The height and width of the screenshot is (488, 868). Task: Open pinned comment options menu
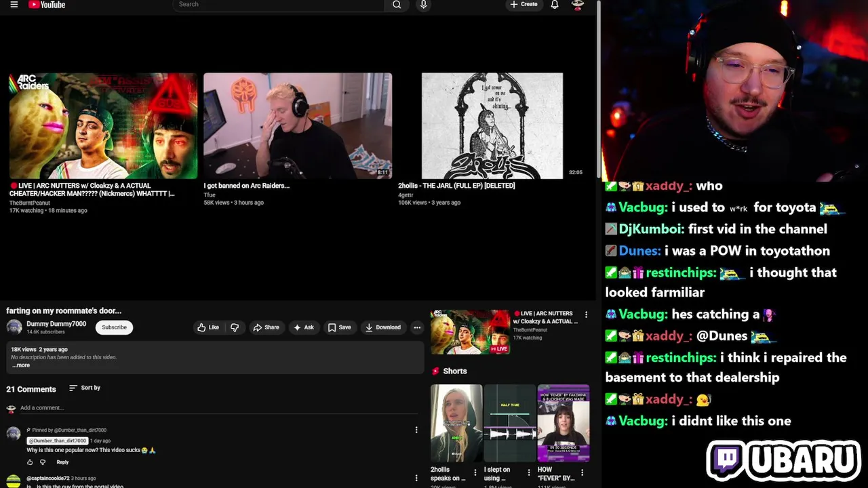point(416,430)
